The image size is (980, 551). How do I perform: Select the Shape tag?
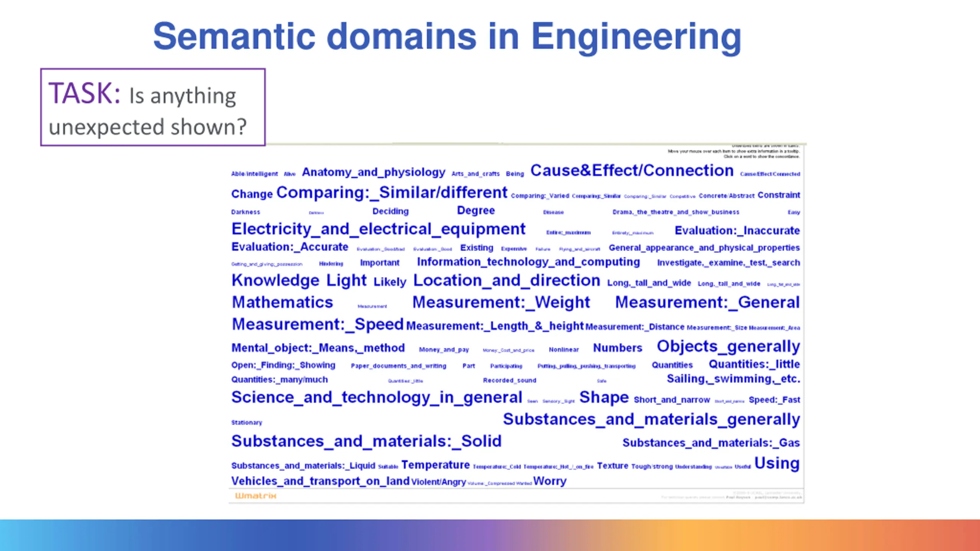point(604,398)
